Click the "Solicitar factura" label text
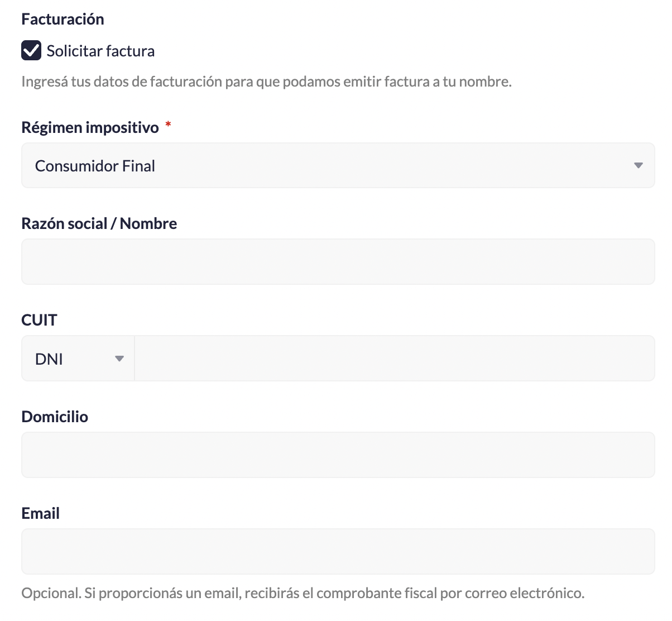The width and height of the screenshot is (672, 621). [100, 51]
